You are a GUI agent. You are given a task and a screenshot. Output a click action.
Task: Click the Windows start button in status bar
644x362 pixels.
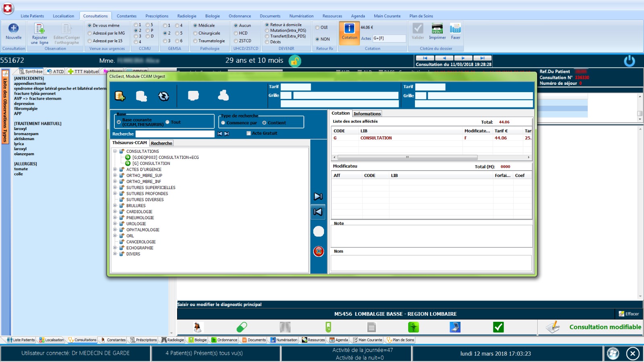[x=613, y=354]
